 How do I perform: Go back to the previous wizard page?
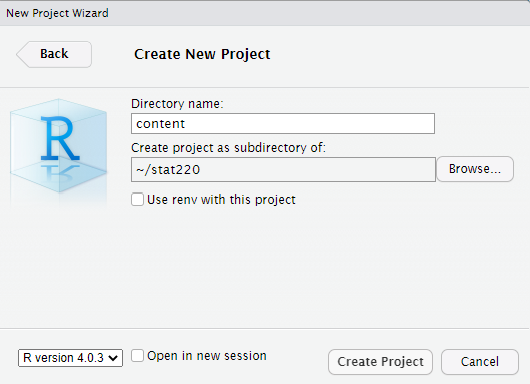54,54
